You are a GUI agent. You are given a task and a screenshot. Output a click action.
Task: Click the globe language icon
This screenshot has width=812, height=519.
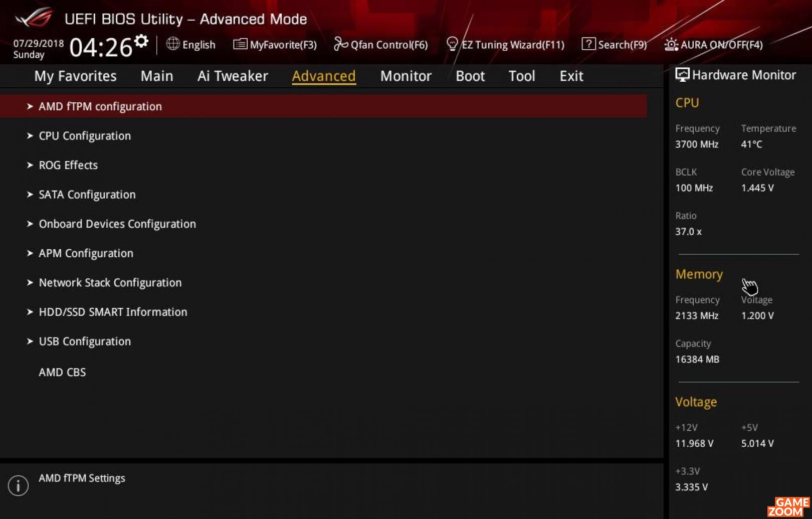click(x=173, y=44)
